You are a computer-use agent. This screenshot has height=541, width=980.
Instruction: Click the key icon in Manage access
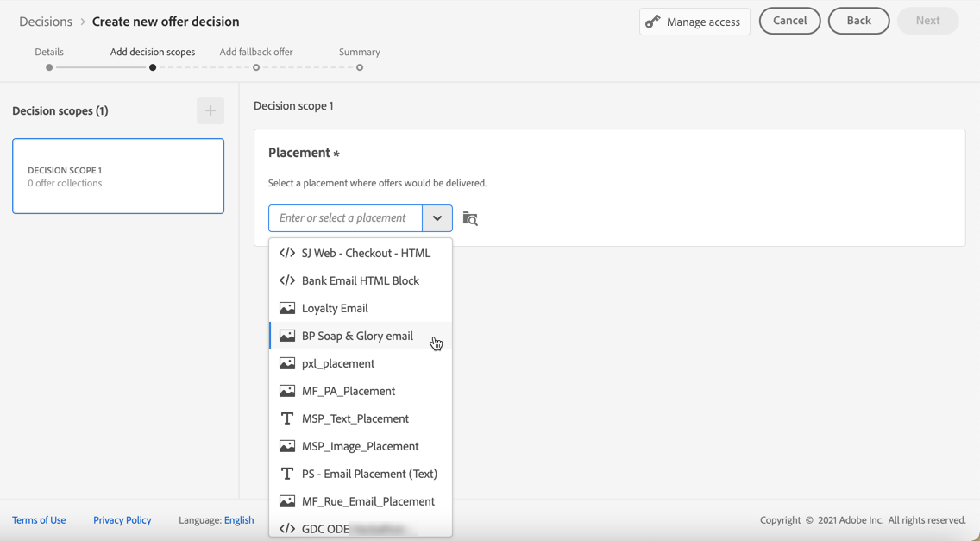tap(653, 22)
